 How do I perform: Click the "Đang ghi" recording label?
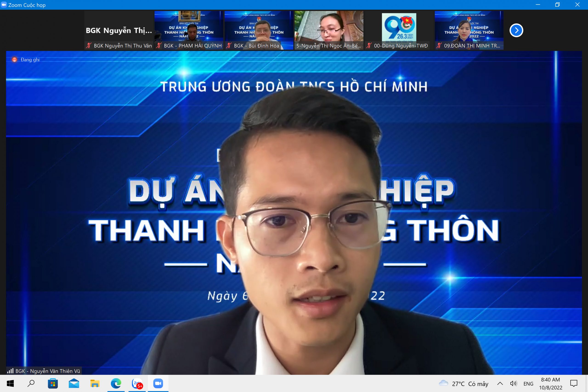click(x=30, y=60)
